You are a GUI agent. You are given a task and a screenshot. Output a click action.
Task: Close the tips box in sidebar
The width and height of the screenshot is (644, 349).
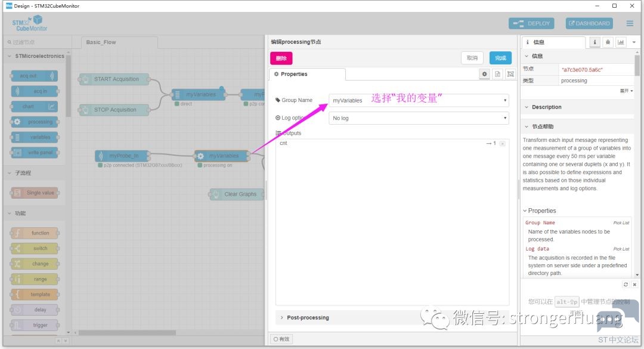click(x=634, y=285)
